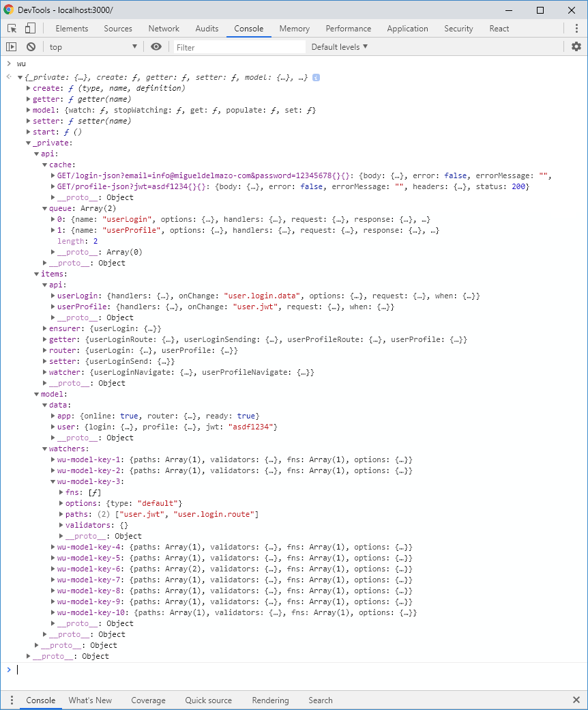The width and height of the screenshot is (588, 710).
Task: Switch to the Network tab
Action: tap(164, 29)
